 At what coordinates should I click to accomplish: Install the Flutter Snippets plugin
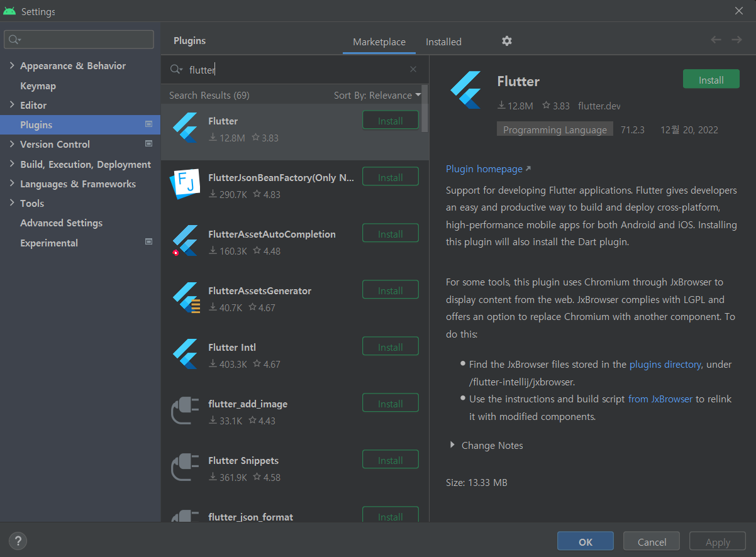[391, 460]
